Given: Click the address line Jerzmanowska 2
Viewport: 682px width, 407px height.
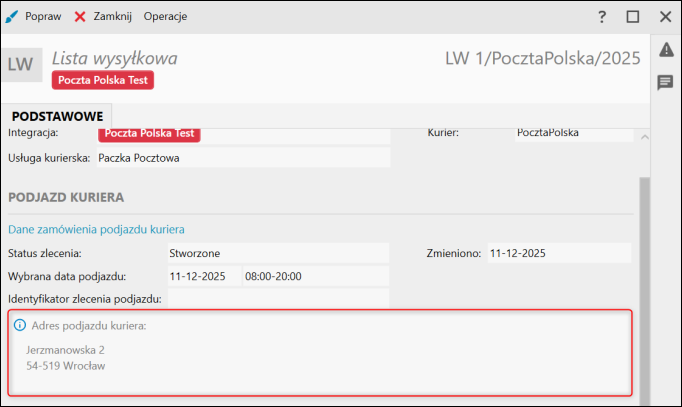Looking at the screenshot, I should tap(65, 350).
